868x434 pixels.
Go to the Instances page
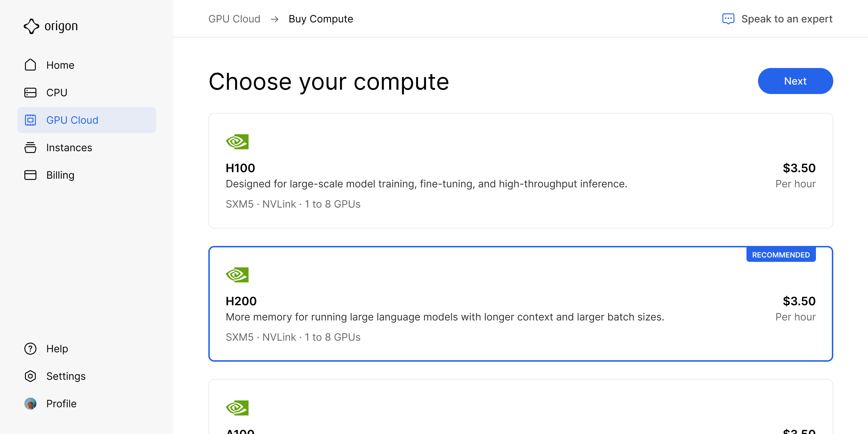point(87,148)
